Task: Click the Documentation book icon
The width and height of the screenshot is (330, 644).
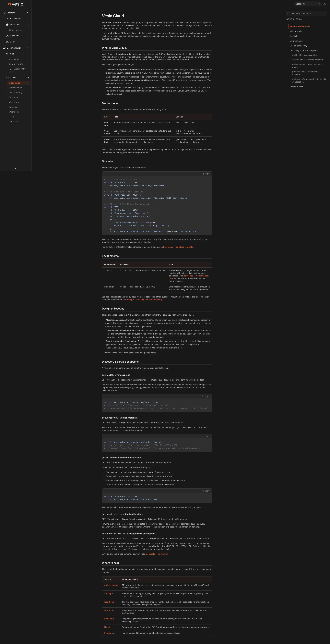Action: click(x=4, y=48)
